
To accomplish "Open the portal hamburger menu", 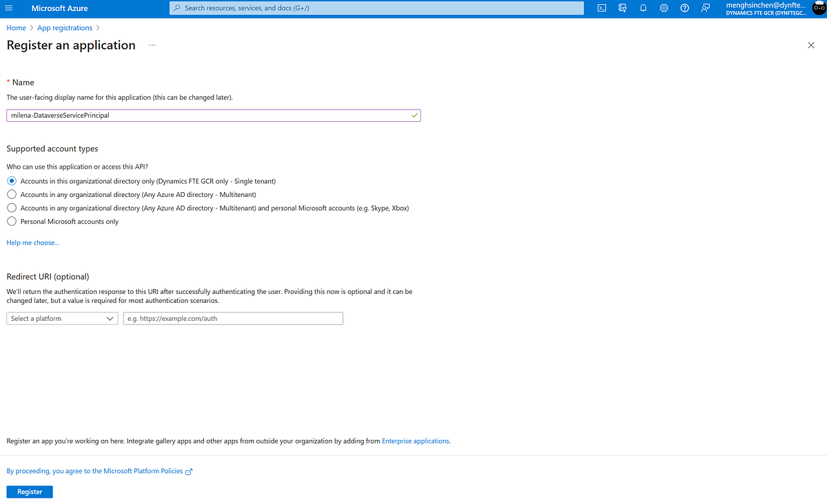I will [9, 8].
